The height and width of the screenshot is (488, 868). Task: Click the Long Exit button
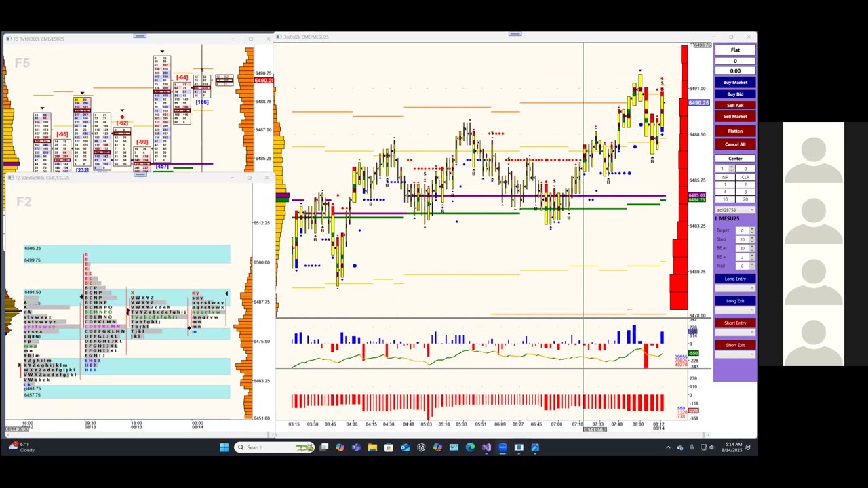click(x=735, y=301)
